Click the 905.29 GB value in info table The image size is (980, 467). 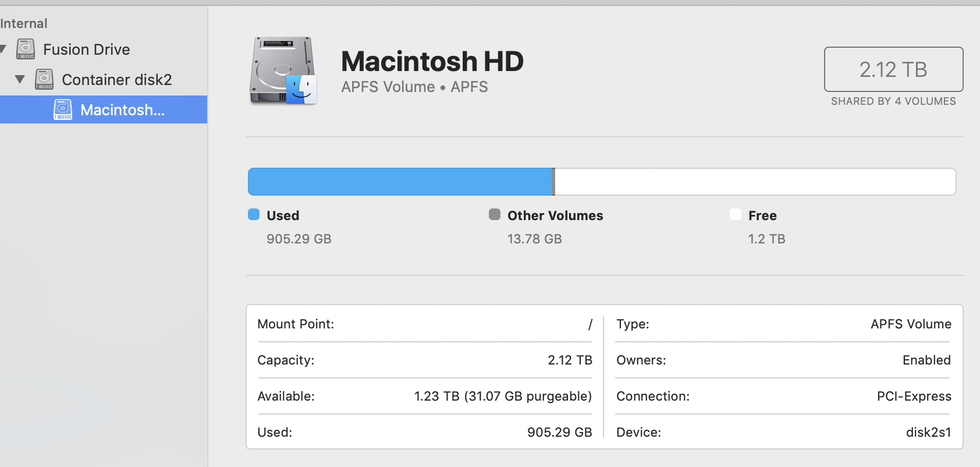click(x=559, y=432)
